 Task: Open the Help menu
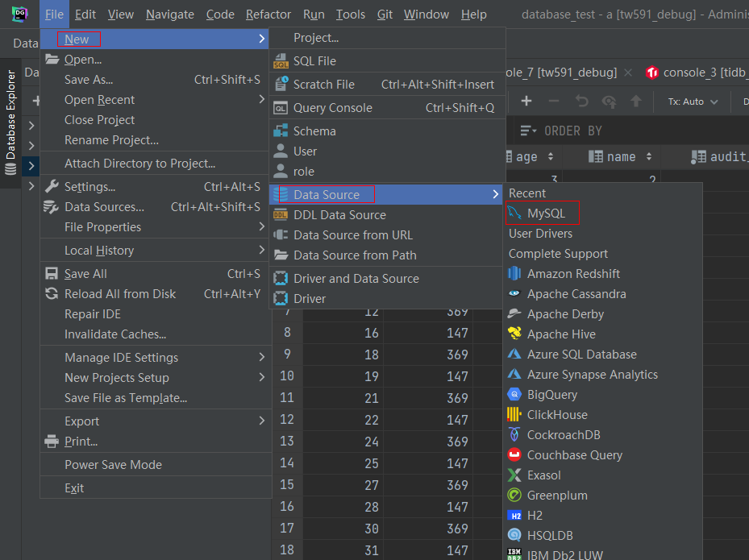pyautogui.click(x=474, y=15)
